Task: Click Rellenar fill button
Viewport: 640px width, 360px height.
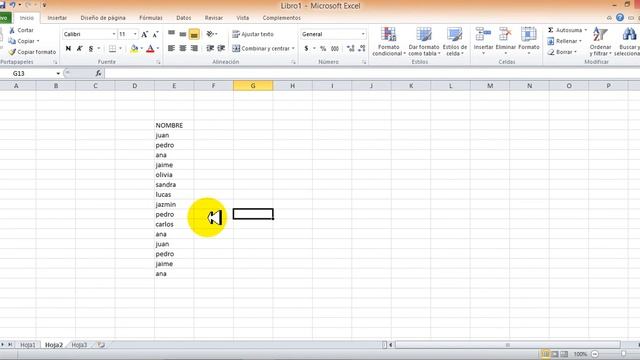Action: click(x=563, y=41)
